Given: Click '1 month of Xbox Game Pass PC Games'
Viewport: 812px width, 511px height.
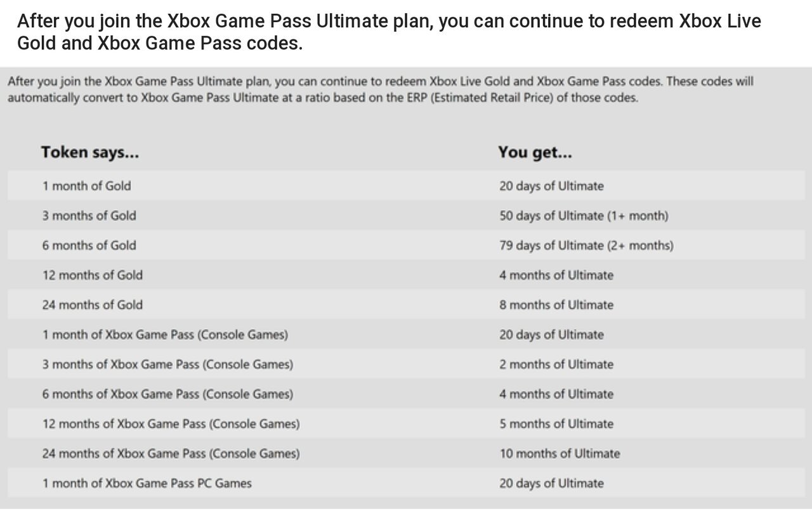Looking at the screenshot, I should click(x=147, y=484).
